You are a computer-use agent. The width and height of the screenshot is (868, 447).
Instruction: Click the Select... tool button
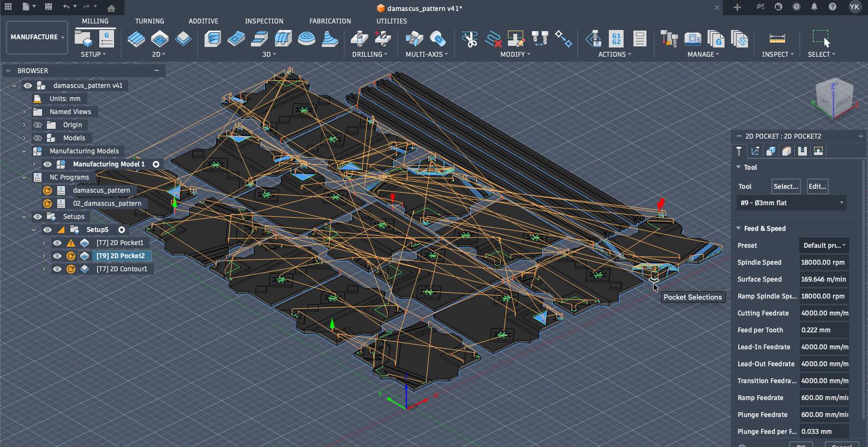point(786,187)
